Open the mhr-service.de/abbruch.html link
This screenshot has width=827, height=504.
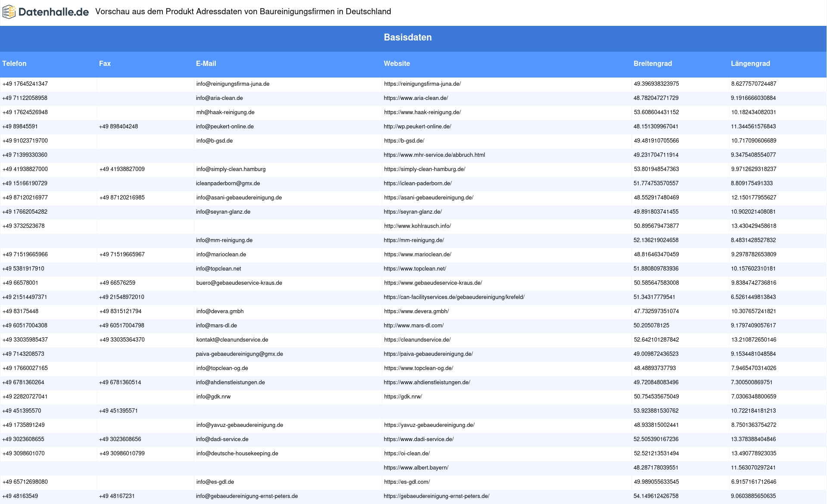pos(434,155)
